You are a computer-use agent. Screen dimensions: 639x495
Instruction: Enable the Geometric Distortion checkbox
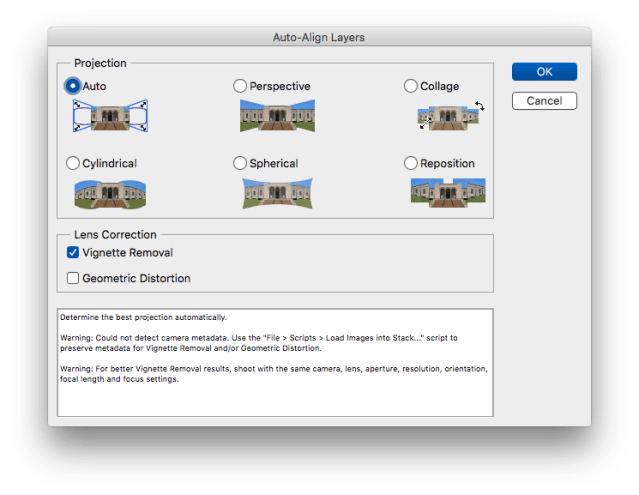coord(73,278)
